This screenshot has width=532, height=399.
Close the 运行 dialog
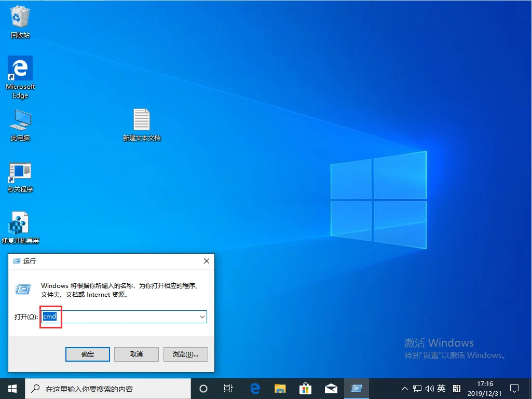pos(206,261)
